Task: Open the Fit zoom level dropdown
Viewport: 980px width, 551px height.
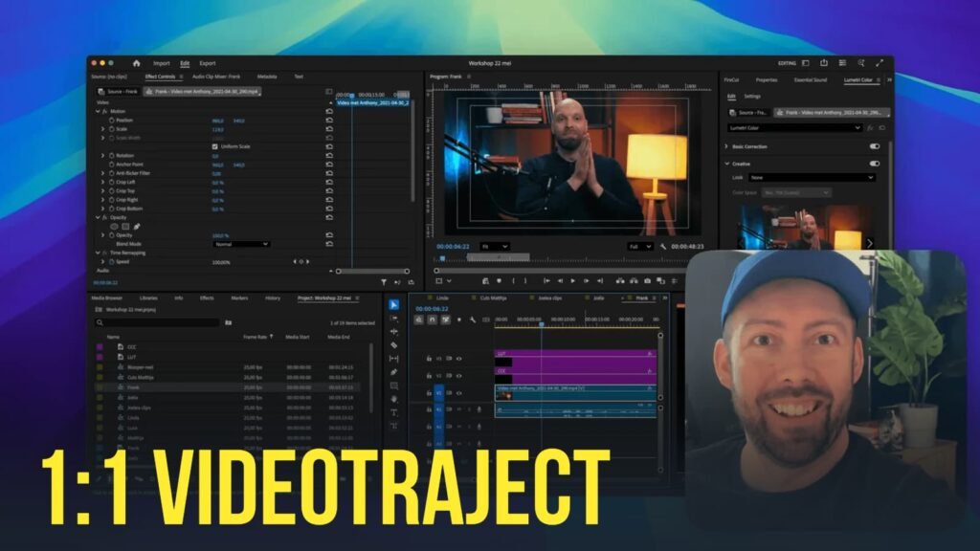Action: (x=495, y=247)
